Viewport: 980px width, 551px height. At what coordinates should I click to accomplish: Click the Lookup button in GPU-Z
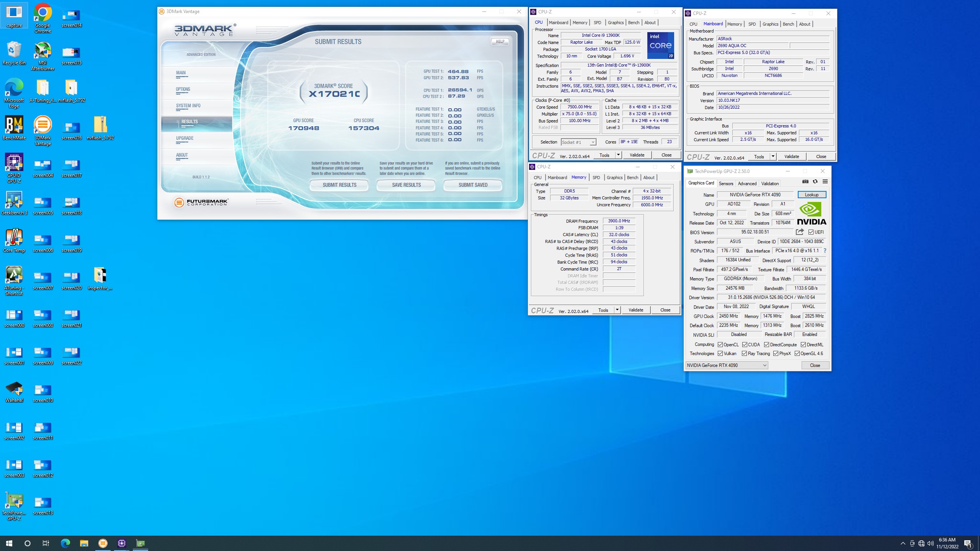812,195
